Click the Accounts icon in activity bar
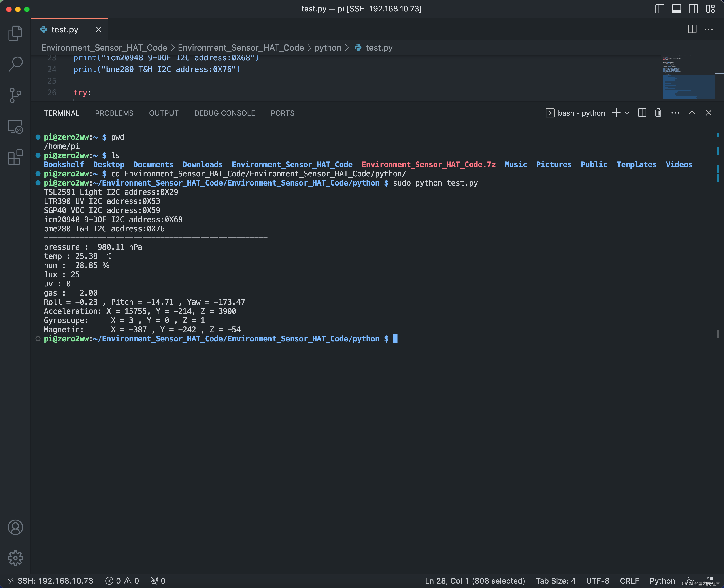The height and width of the screenshot is (588, 724). [x=15, y=527]
